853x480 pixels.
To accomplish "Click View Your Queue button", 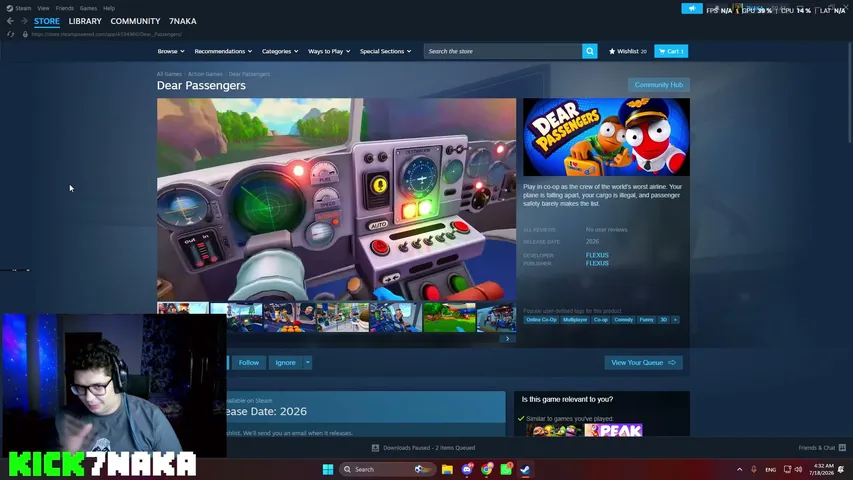I will [x=644, y=362].
